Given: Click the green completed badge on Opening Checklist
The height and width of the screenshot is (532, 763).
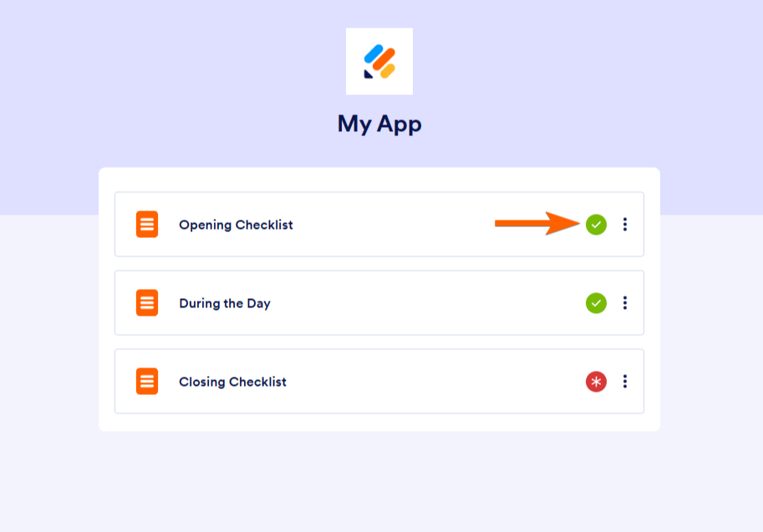Looking at the screenshot, I should point(596,225).
